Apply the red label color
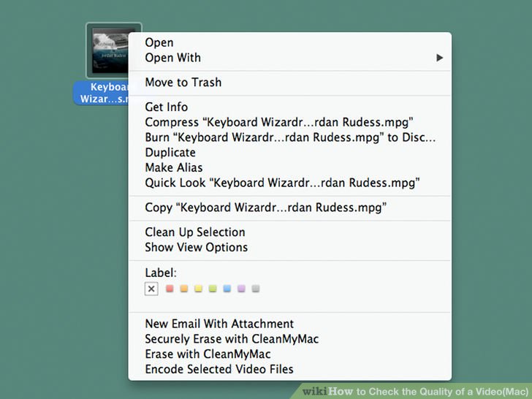The height and width of the screenshot is (399, 532). 170,289
